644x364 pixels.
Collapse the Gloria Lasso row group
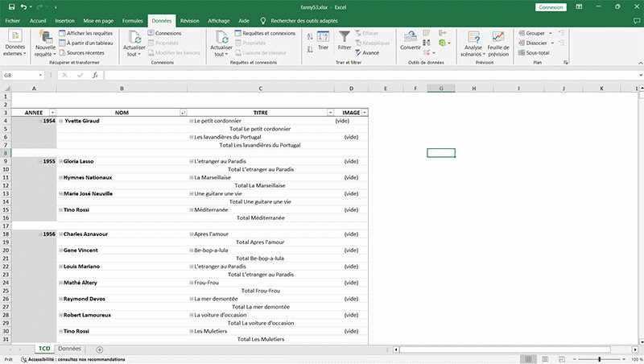coord(61,161)
